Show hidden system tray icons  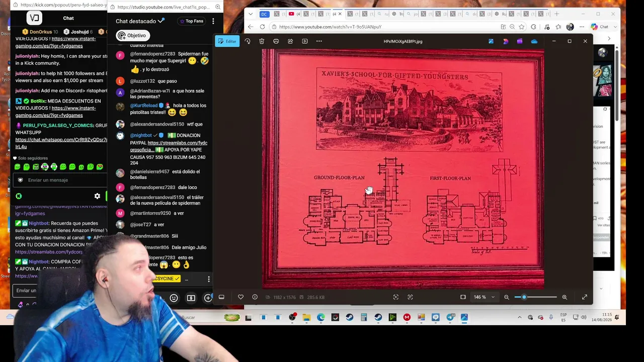(x=520, y=317)
